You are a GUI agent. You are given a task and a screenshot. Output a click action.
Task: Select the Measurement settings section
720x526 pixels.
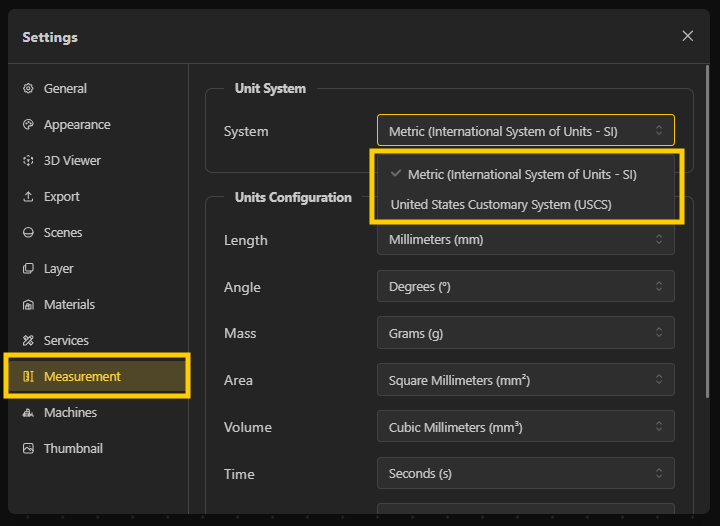82,377
